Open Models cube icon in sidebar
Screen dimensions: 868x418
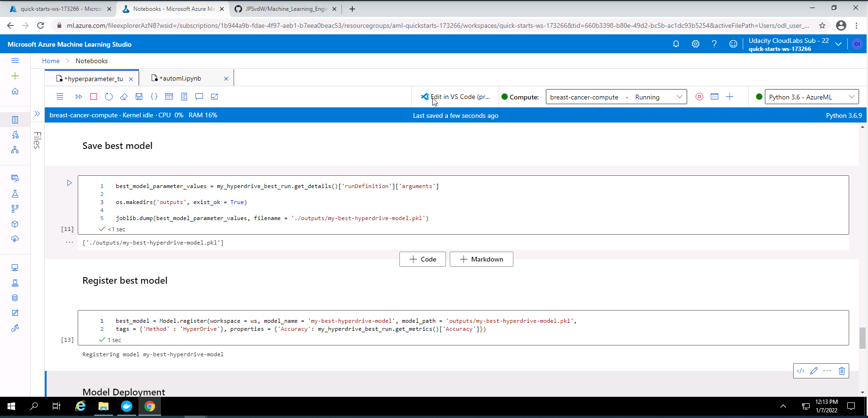coord(15,224)
